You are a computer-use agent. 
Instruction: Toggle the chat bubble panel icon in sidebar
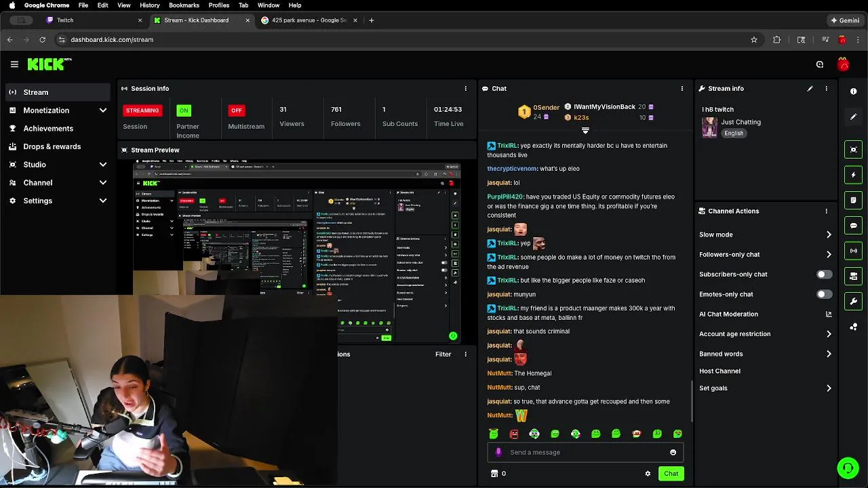pyautogui.click(x=853, y=226)
